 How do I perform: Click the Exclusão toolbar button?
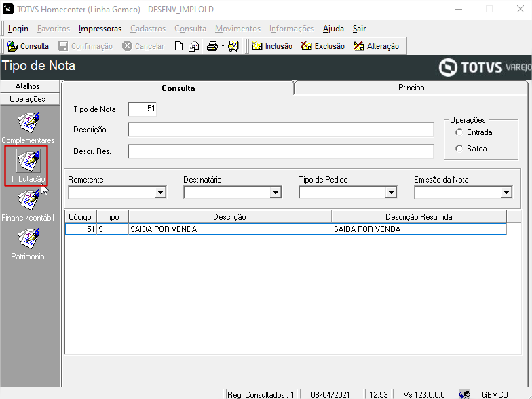pyautogui.click(x=323, y=46)
